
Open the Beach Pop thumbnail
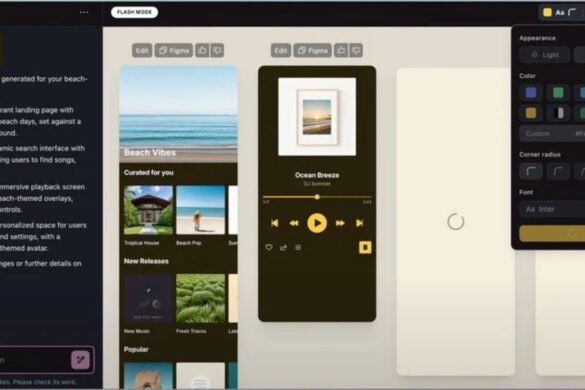pos(201,210)
